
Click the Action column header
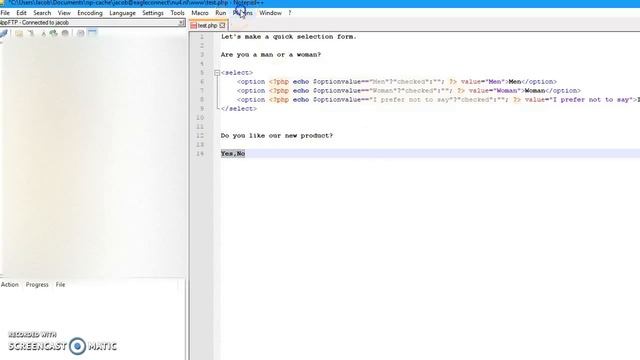tap(10, 284)
